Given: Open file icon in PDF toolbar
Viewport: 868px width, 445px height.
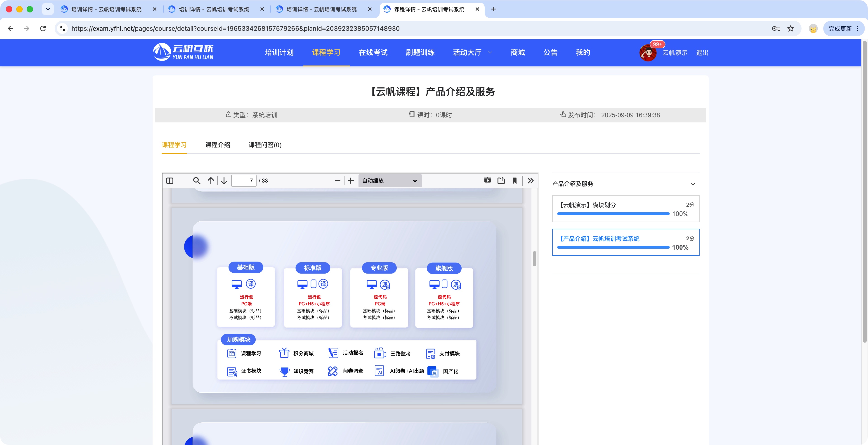Looking at the screenshot, I should pyautogui.click(x=501, y=181).
